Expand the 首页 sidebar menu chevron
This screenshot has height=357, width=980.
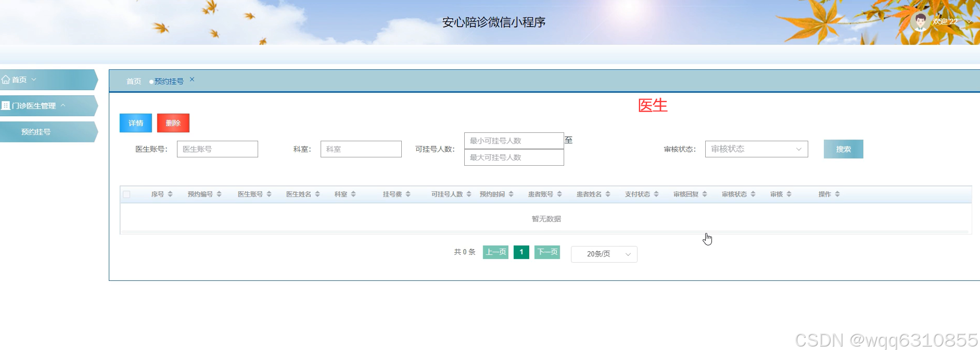(34, 80)
